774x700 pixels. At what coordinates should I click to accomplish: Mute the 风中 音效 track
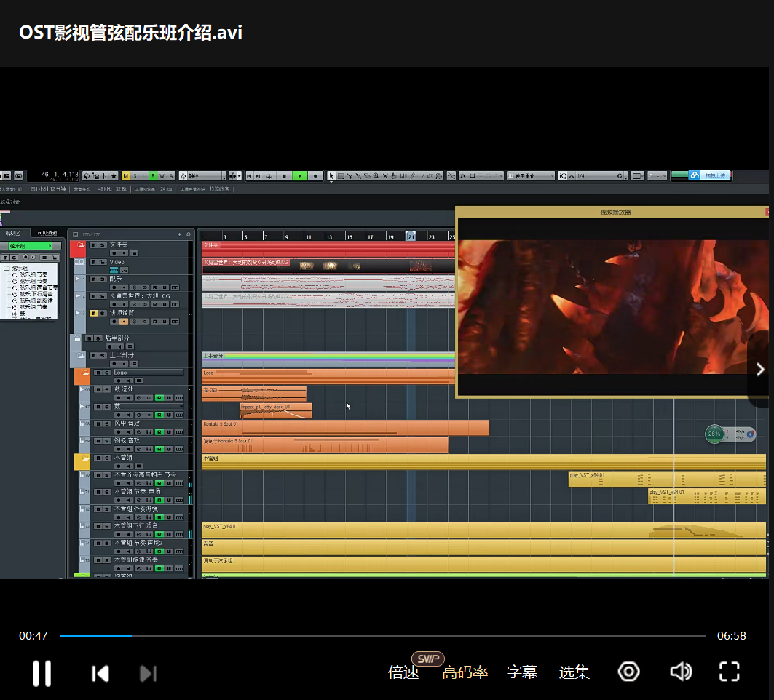98,423
